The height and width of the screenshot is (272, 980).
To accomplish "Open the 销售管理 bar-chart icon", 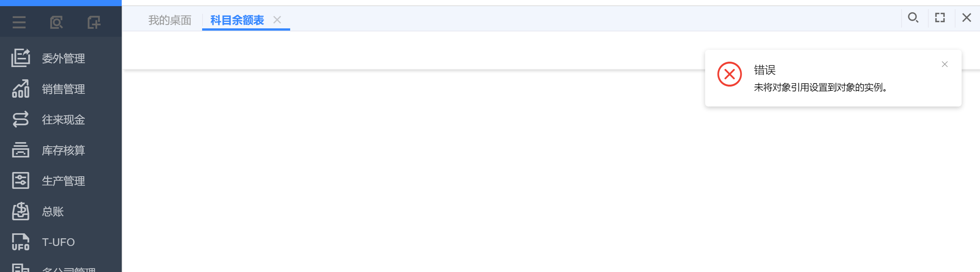I will coord(21,88).
